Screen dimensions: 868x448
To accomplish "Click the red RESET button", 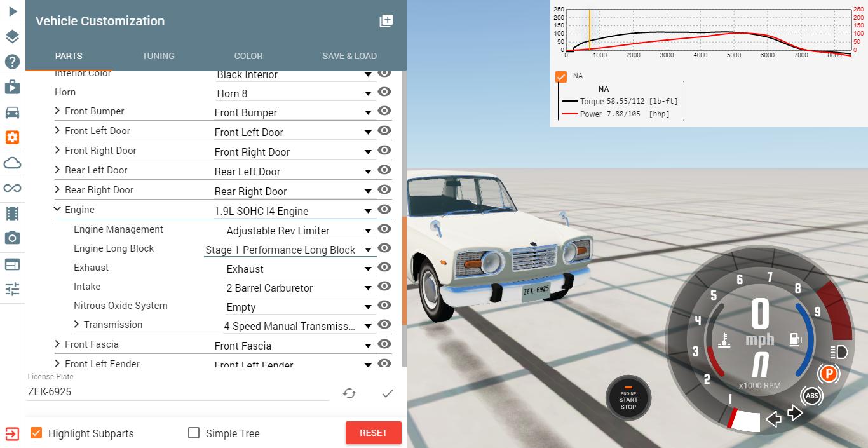I will click(374, 433).
